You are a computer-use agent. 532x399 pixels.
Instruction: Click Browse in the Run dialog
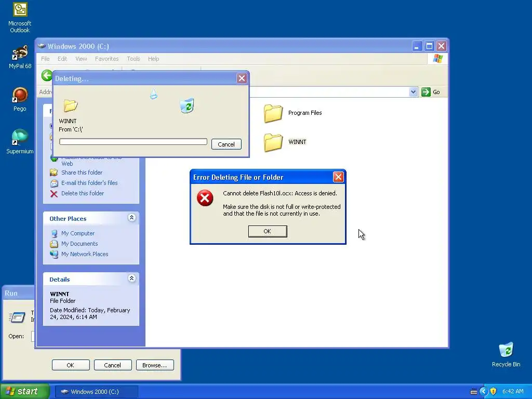[x=155, y=365]
